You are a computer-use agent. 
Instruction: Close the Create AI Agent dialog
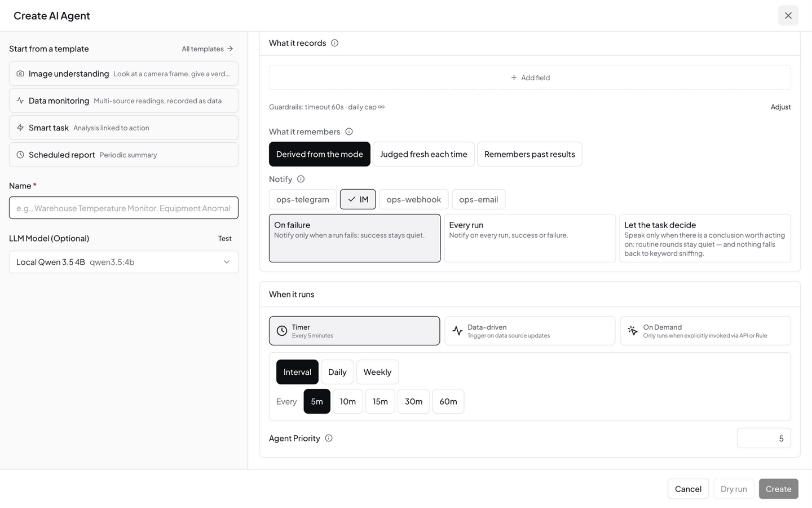click(788, 16)
